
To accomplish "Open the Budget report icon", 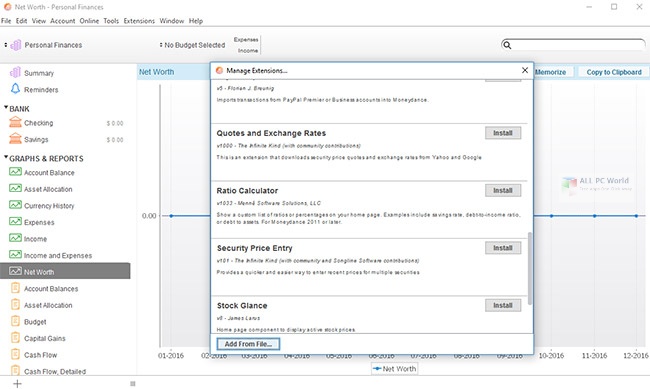I will (15, 321).
